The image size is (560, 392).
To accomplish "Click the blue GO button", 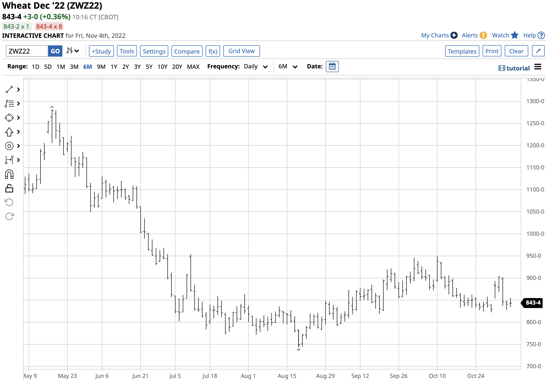I will [55, 51].
